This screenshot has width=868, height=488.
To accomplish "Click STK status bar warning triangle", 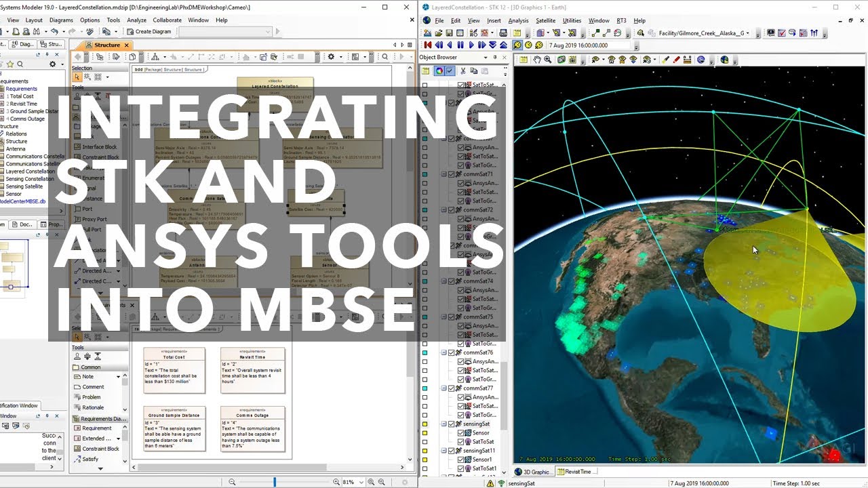I will click(490, 483).
